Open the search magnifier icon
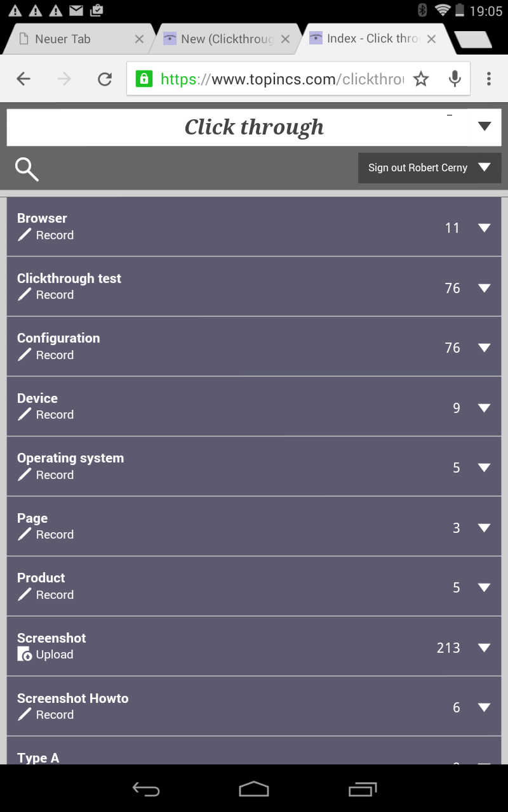This screenshot has width=508, height=812. click(27, 169)
